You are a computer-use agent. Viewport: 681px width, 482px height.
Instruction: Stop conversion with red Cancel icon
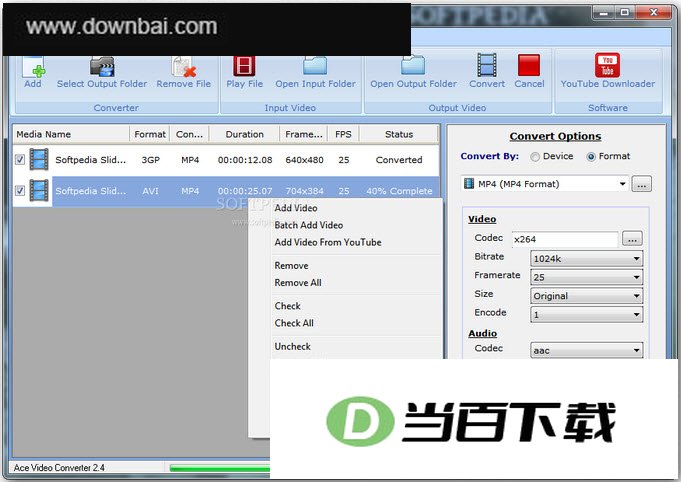pyautogui.click(x=529, y=65)
